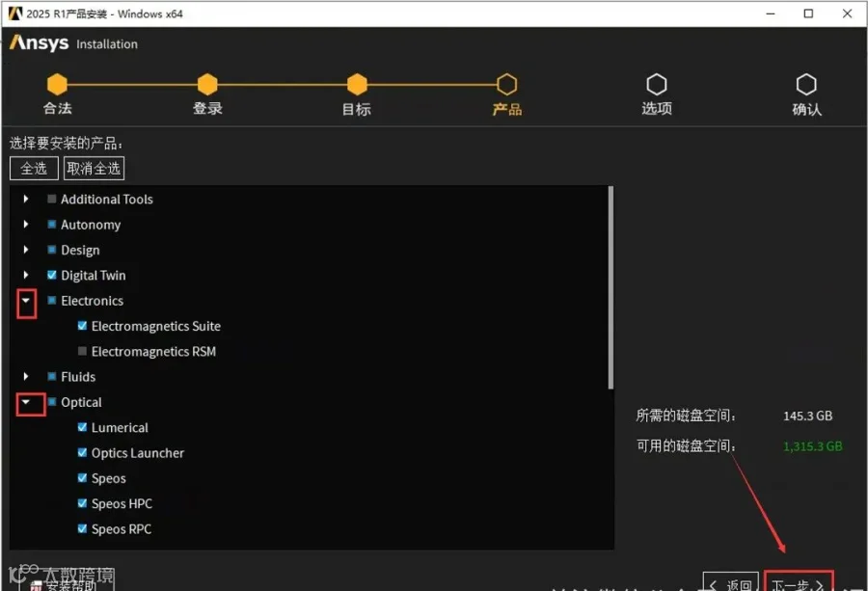Uncheck the Optics Launcher checkbox
Screen dimensions: 868x591
point(82,453)
